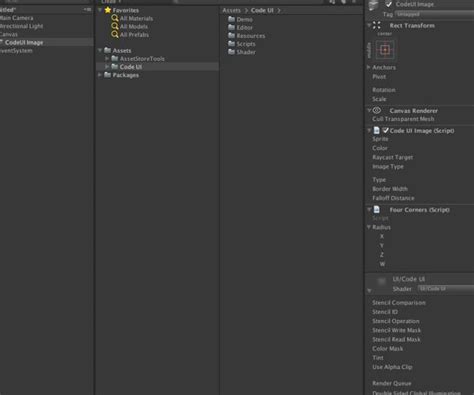Click the GameObject cube icon in Inspector
This screenshot has height=395, width=474.
(374, 5)
